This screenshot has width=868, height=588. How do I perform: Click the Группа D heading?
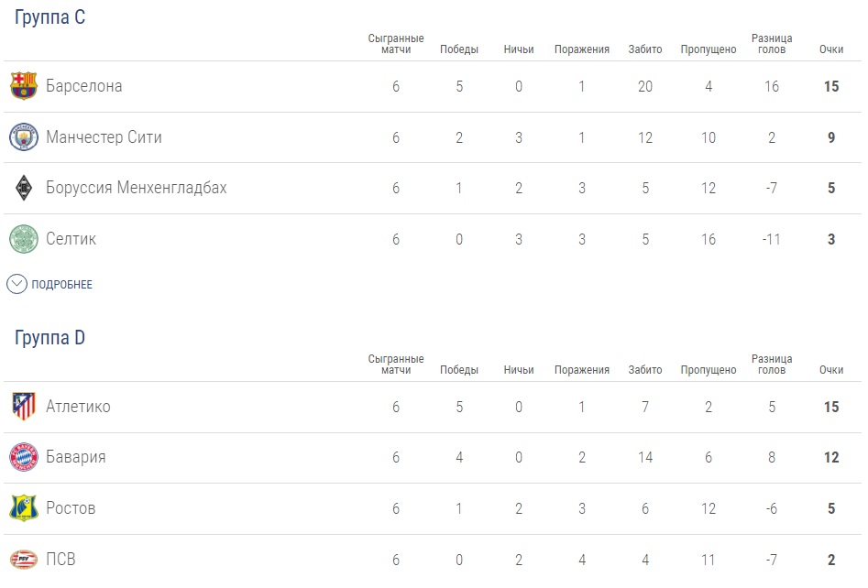[x=50, y=338]
